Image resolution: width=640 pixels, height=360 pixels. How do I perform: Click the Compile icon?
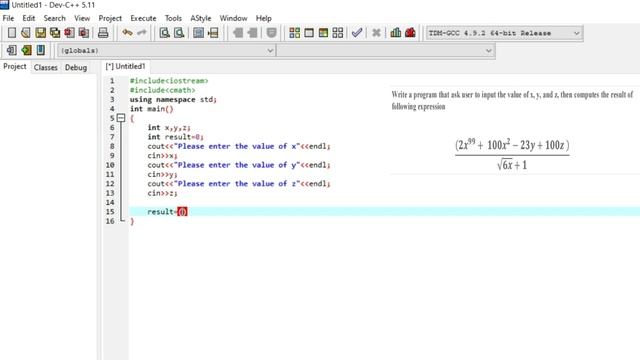pos(294,33)
